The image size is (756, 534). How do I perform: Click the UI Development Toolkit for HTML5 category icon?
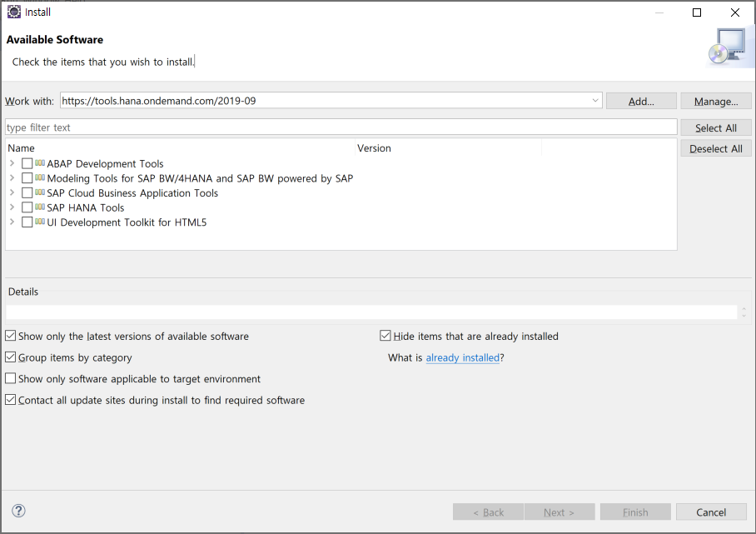click(x=40, y=222)
